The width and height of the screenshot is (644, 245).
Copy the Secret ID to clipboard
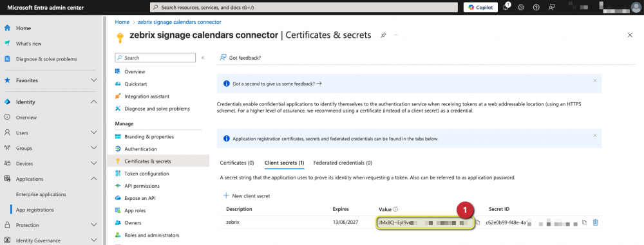point(584,222)
